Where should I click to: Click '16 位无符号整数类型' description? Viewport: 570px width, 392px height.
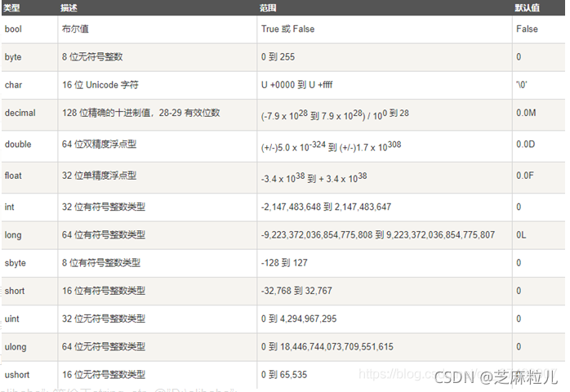click(x=104, y=375)
